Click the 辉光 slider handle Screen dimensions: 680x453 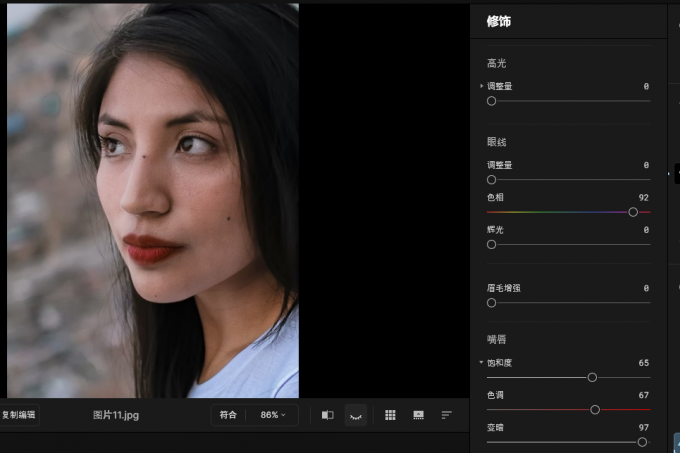click(491, 244)
